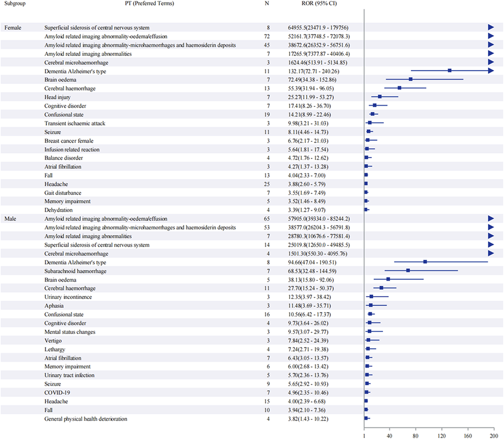
Task: Click the 120 tick label on the axis
Action: tap(441, 436)
